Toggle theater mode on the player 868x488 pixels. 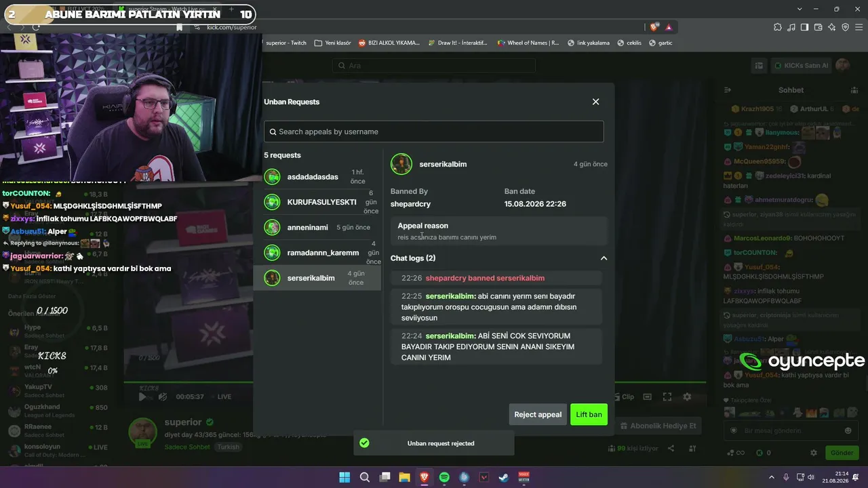coord(648,397)
